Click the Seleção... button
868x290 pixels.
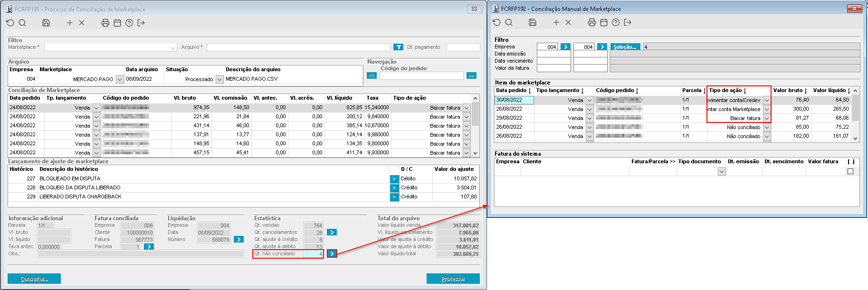pos(625,47)
